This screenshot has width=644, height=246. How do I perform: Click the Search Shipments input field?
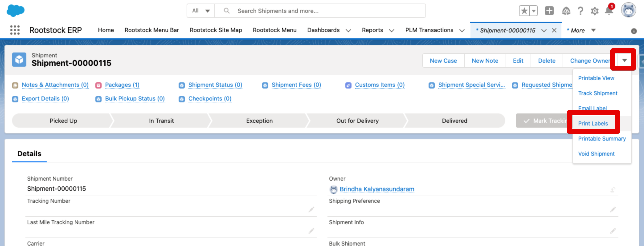point(320,11)
